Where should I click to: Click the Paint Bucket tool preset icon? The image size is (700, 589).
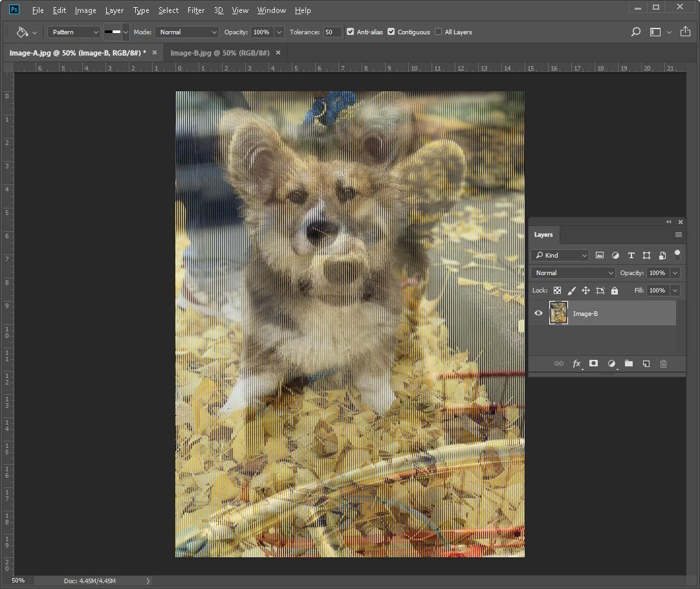click(x=22, y=32)
